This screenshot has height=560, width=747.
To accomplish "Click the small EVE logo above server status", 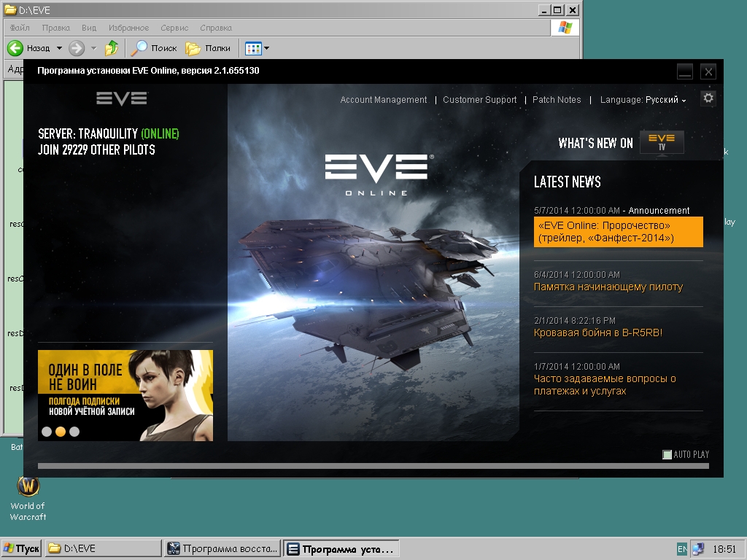I will (x=122, y=98).
